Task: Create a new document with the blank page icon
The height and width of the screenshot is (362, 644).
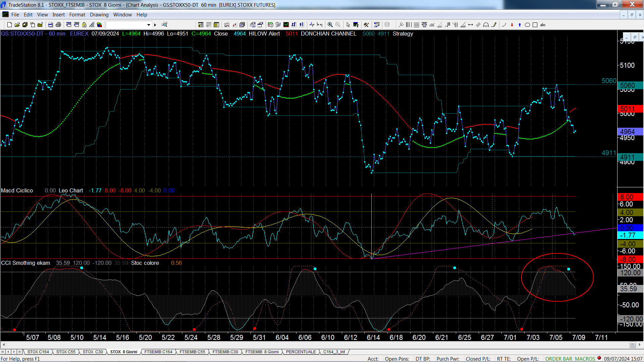Action: 9,25
